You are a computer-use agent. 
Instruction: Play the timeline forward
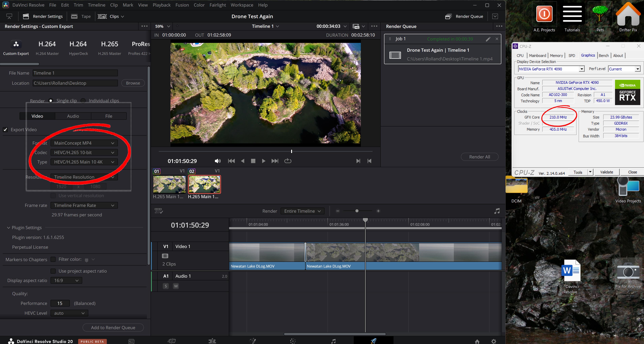click(x=263, y=161)
